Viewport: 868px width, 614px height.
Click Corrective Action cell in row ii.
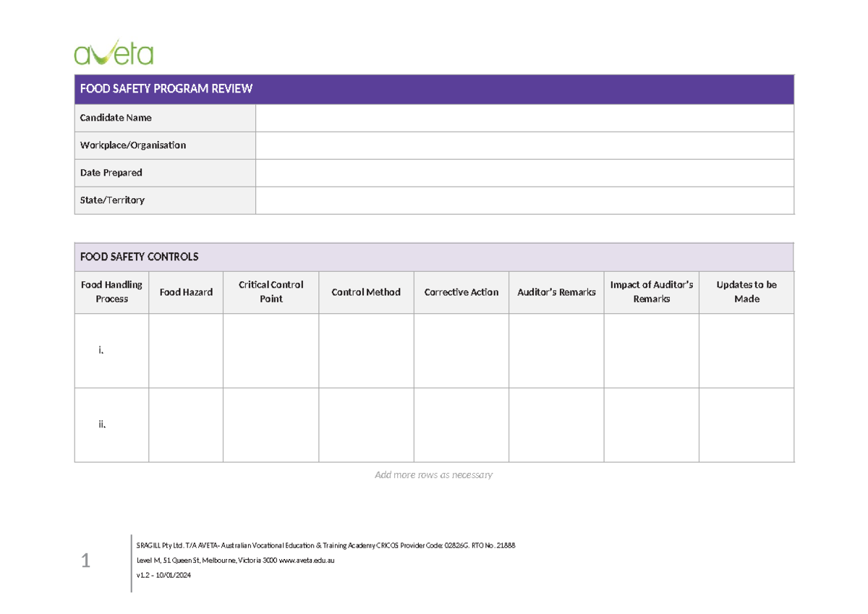tap(461, 425)
